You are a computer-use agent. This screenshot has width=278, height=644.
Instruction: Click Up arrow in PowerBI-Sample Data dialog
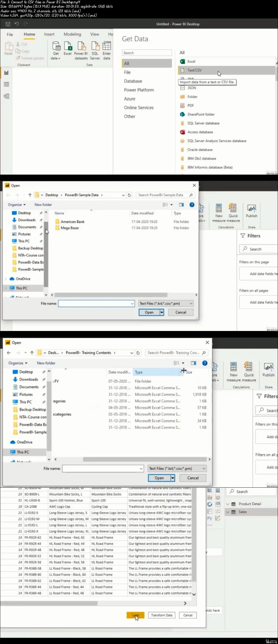coord(30,195)
